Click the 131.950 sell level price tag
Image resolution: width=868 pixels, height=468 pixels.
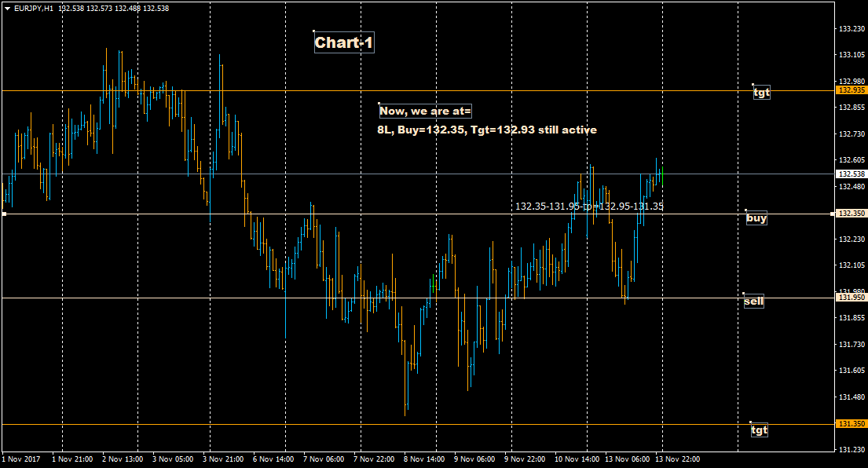(x=852, y=298)
